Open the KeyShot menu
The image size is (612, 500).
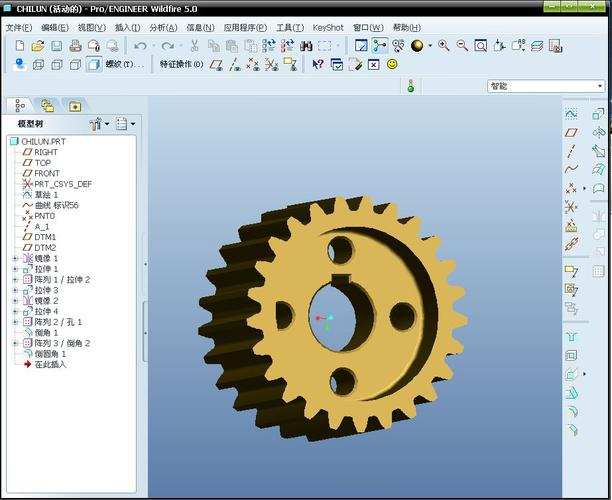(328, 28)
